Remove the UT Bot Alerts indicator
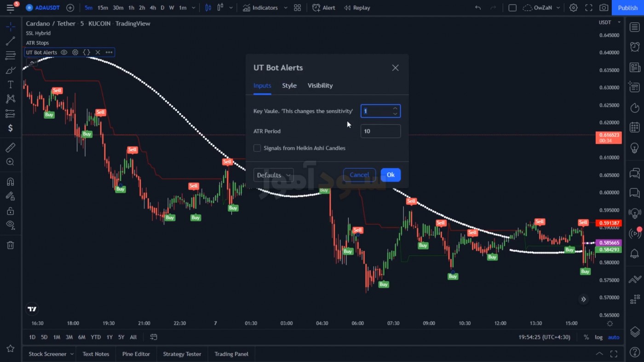The image size is (644, 362). click(98, 52)
